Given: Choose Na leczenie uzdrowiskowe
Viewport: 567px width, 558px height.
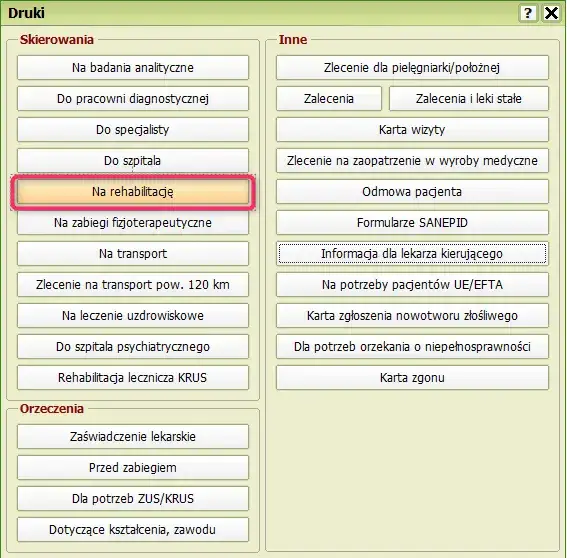Looking at the screenshot, I should coord(133,316).
